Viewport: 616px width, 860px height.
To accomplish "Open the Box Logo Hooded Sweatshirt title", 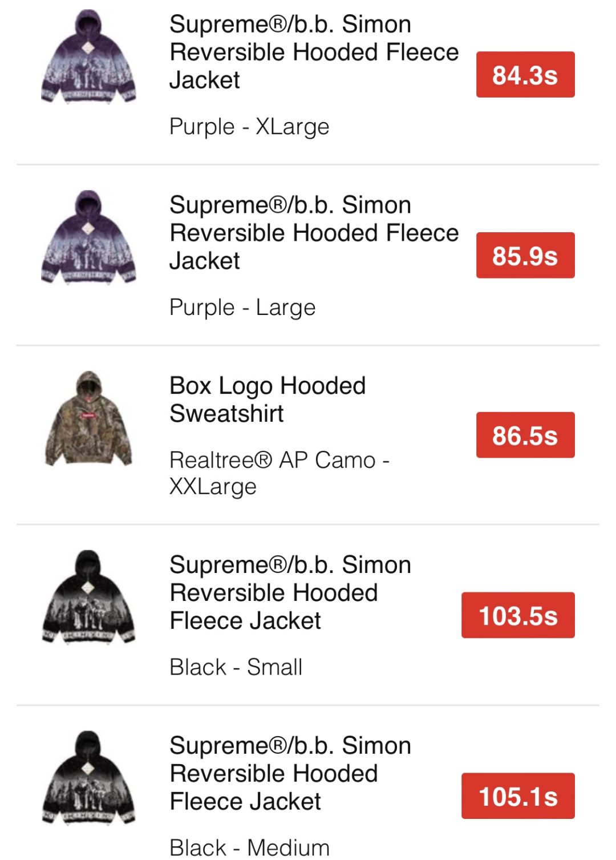I will [x=268, y=399].
